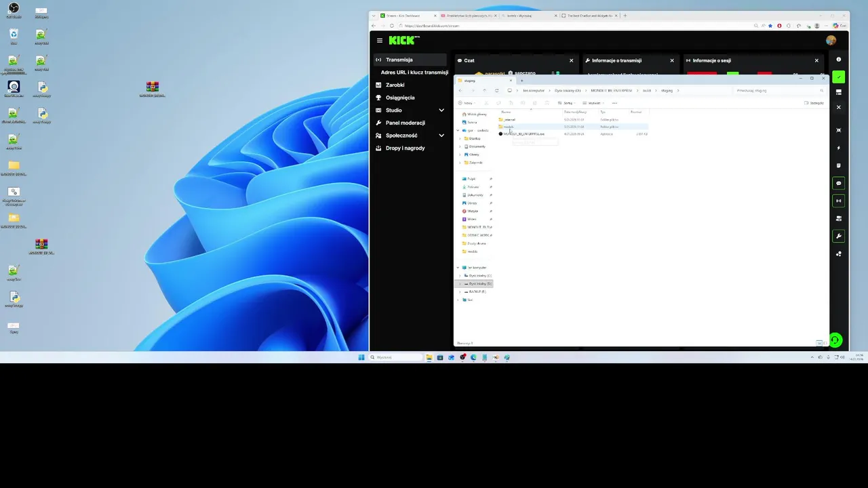868x488 pixels.
Task: Expand the Załączniki tree node
Action: click(460, 163)
